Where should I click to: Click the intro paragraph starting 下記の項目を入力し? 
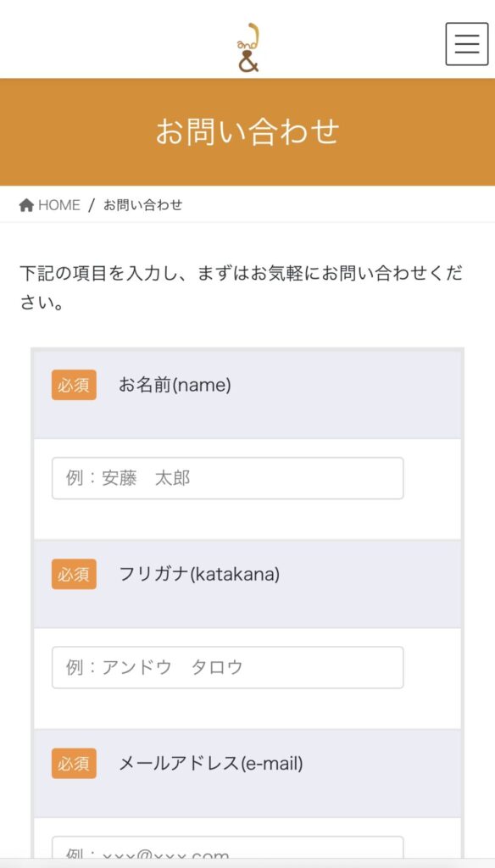(242, 288)
